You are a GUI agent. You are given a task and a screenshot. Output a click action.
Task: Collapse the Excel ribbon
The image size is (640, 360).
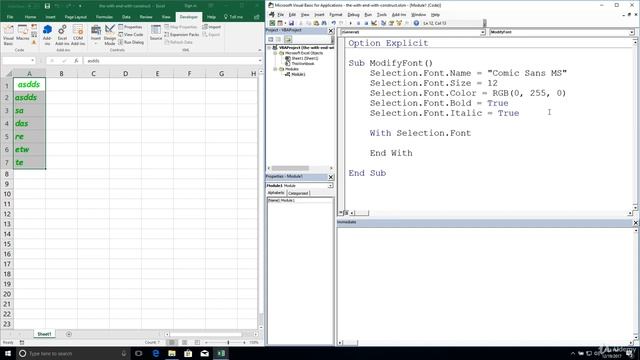(x=260, y=50)
